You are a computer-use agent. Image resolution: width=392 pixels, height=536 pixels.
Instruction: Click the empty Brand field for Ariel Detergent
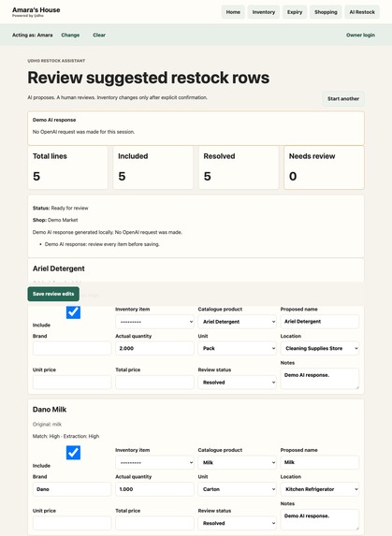[x=72, y=348]
